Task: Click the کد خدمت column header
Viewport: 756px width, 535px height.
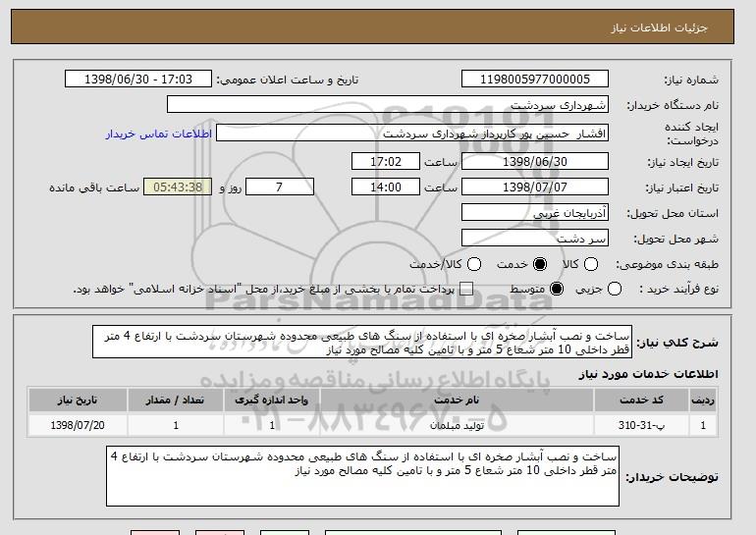Action: point(642,401)
